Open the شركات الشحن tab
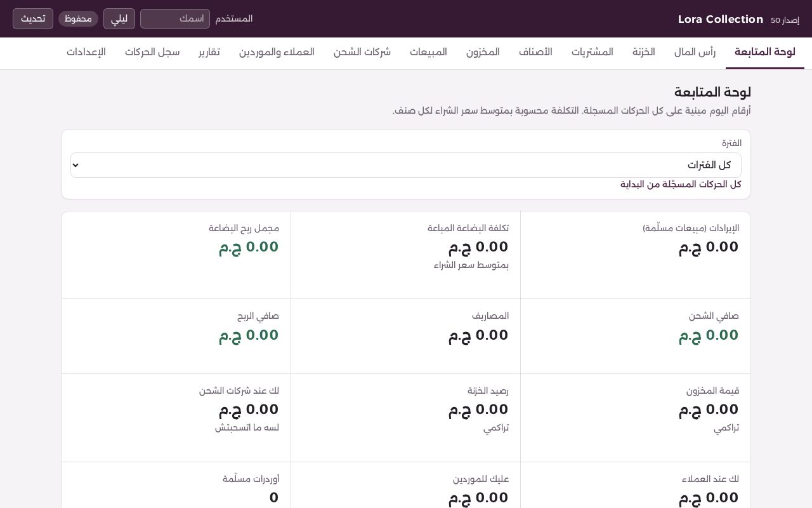This screenshot has width=812, height=508. tap(362, 52)
